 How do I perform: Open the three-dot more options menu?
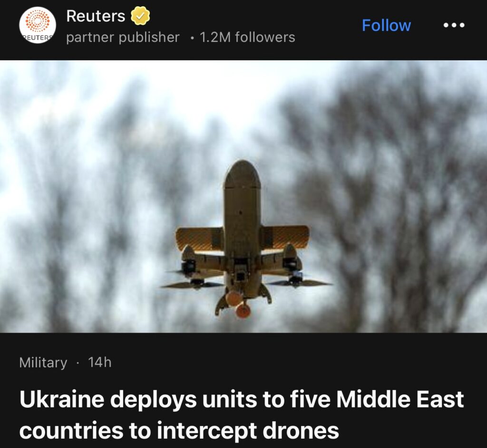tap(454, 25)
